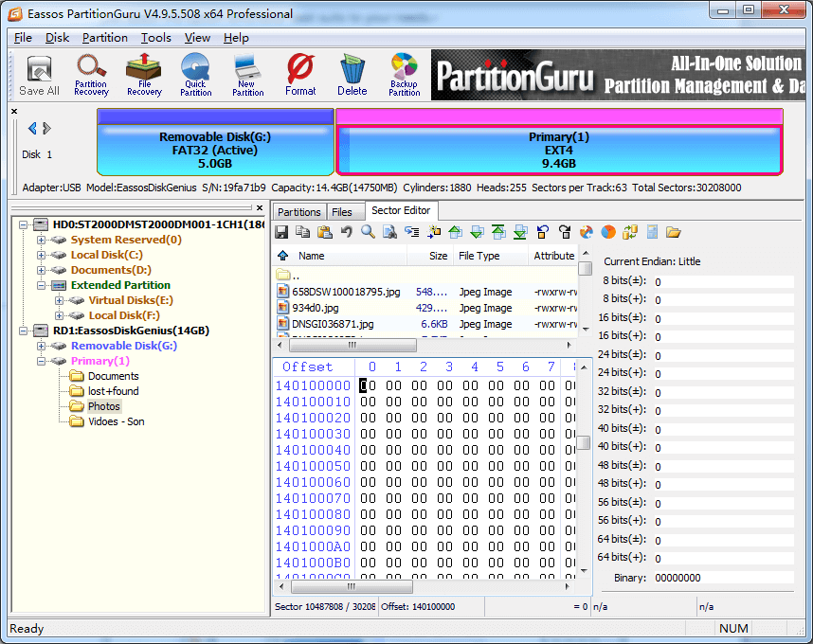Click the green arrow last sector icon
This screenshot has width=813, height=644.
pos(520,232)
